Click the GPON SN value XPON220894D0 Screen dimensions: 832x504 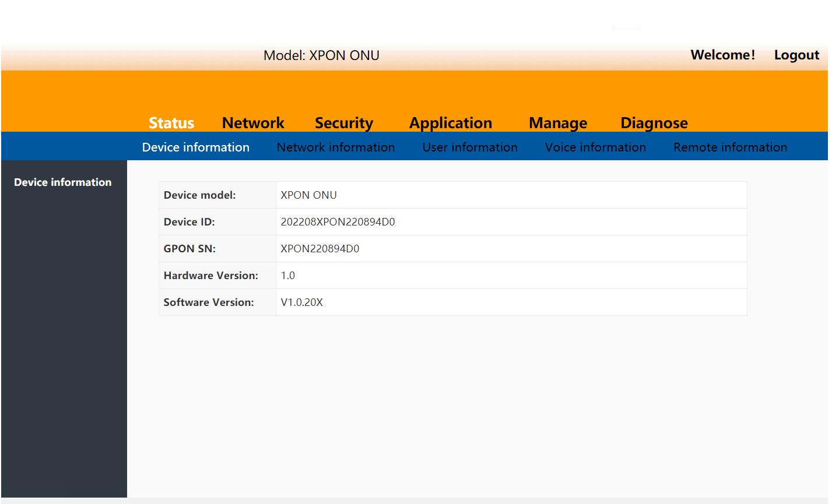click(x=320, y=249)
